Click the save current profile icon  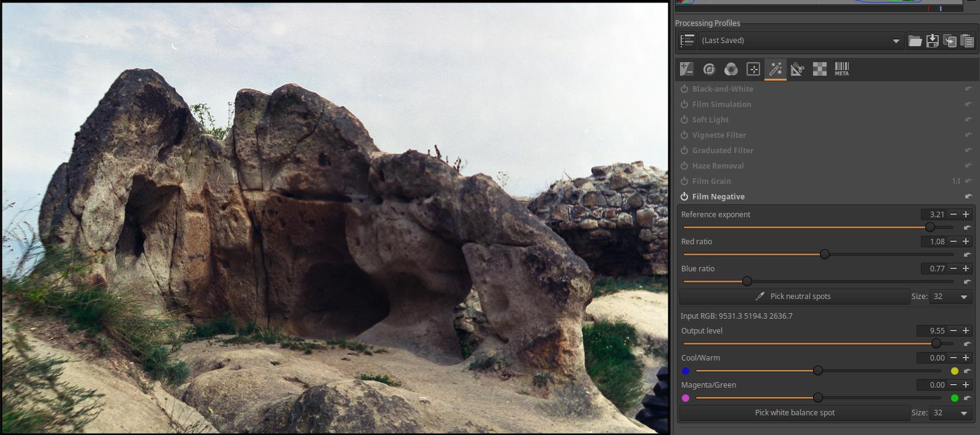point(932,41)
